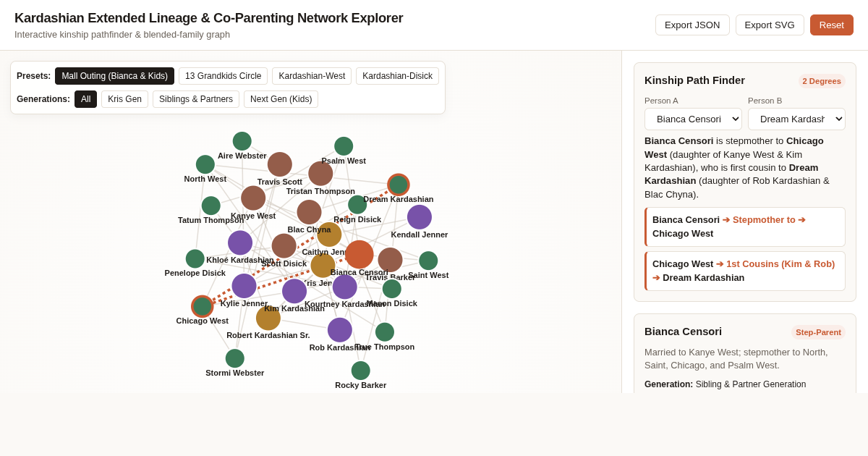Open the Person A dropdown
Image resolution: width=868 pixels, height=456 pixels.
[x=693, y=119]
